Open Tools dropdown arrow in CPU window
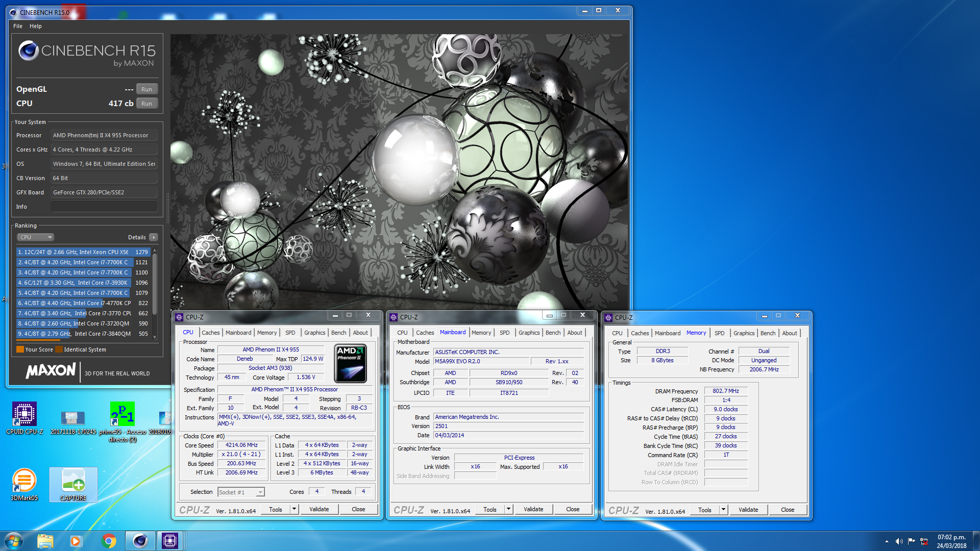 [x=294, y=509]
